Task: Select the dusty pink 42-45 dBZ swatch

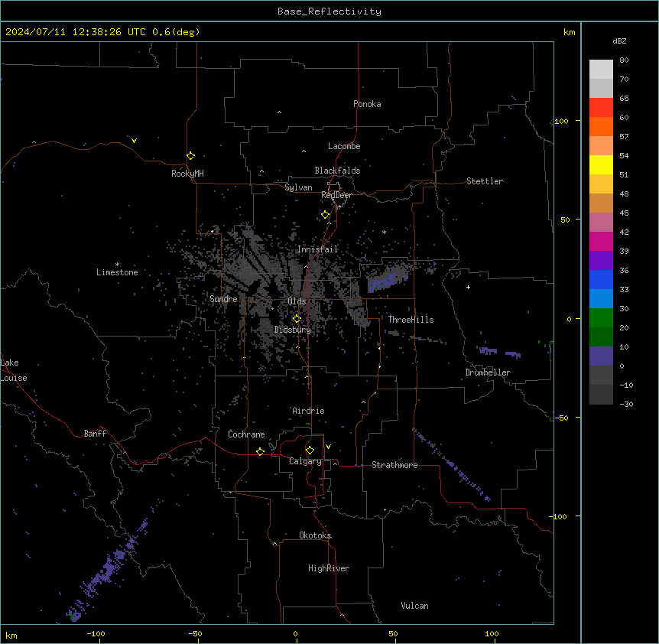Action: 601,223
